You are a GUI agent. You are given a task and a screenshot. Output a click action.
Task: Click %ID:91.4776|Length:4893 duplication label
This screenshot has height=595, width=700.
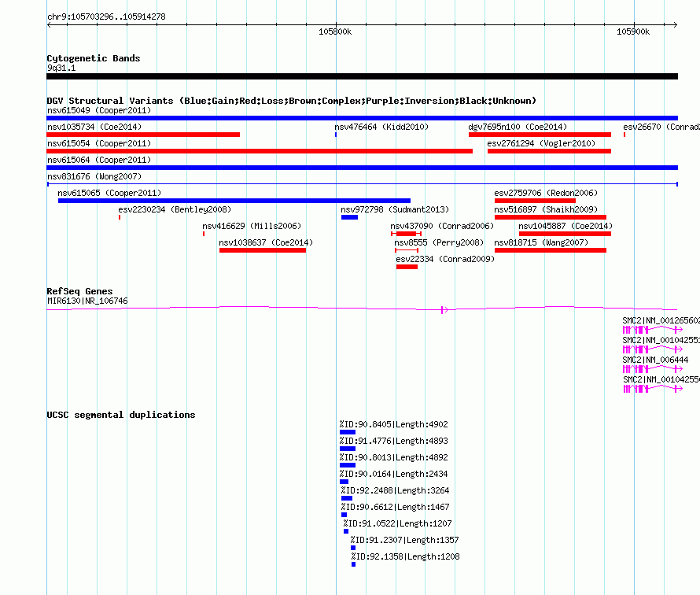393,441
